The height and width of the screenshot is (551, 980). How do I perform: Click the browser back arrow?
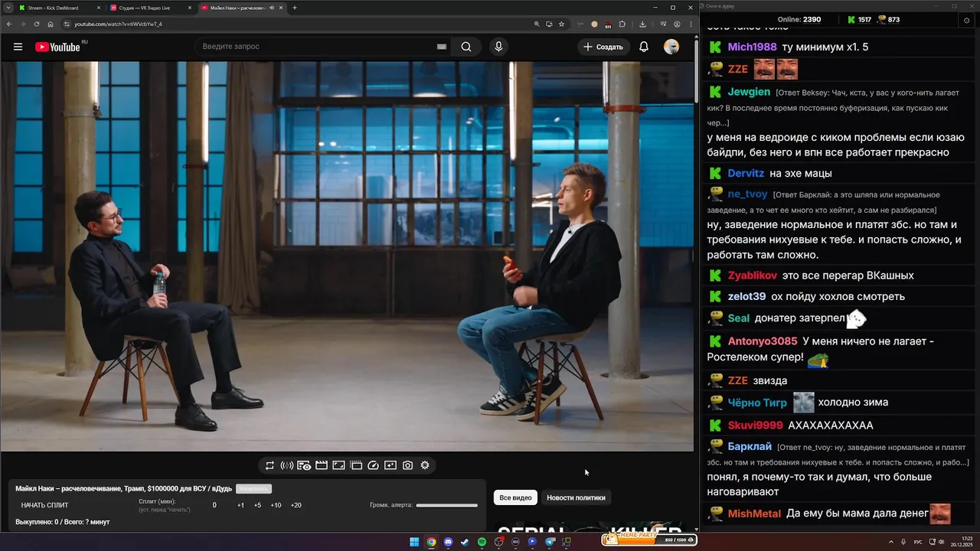click(9, 24)
